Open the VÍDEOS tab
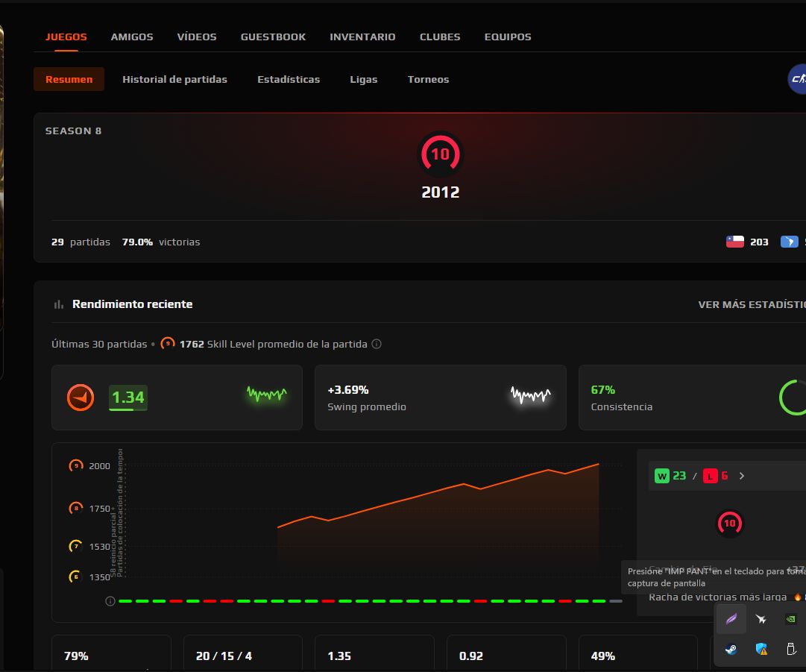The image size is (806, 672). point(197,37)
